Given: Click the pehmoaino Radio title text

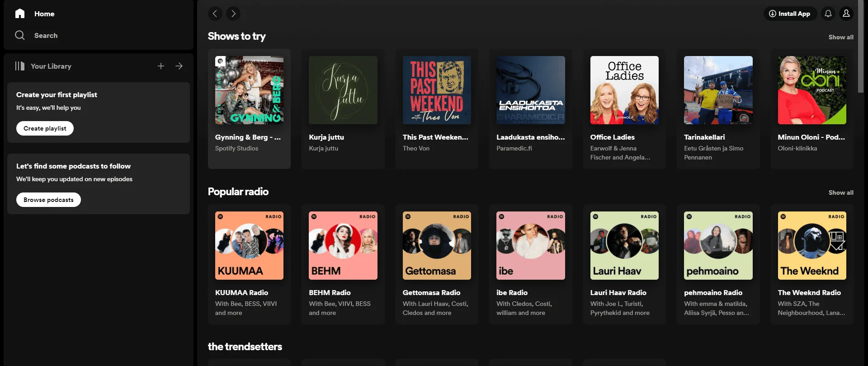Looking at the screenshot, I should 713,292.
